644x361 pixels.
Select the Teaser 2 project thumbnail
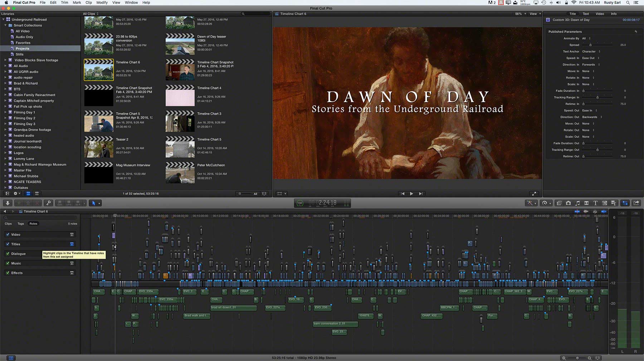[99, 147]
